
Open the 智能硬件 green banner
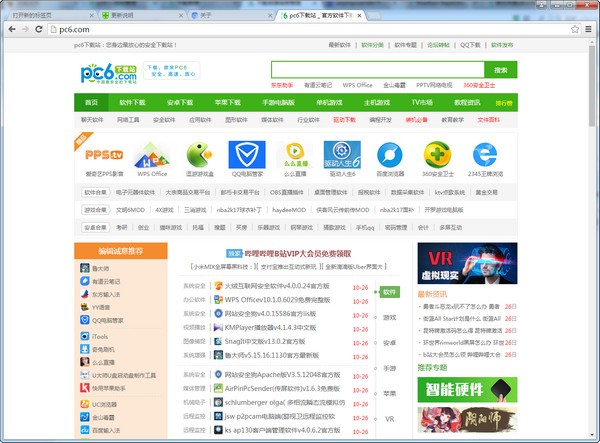(467, 389)
